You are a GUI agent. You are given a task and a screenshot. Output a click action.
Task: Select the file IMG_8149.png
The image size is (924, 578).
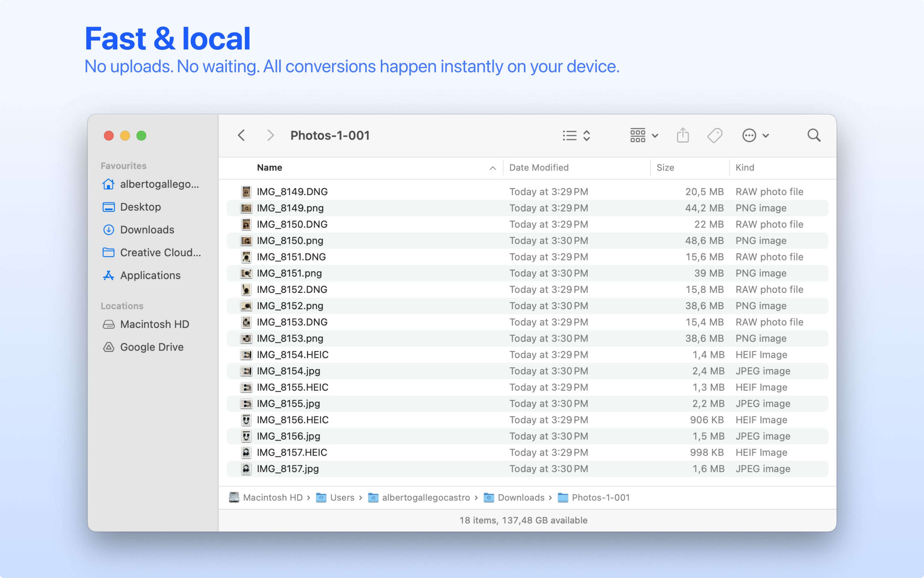click(x=527, y=208)
